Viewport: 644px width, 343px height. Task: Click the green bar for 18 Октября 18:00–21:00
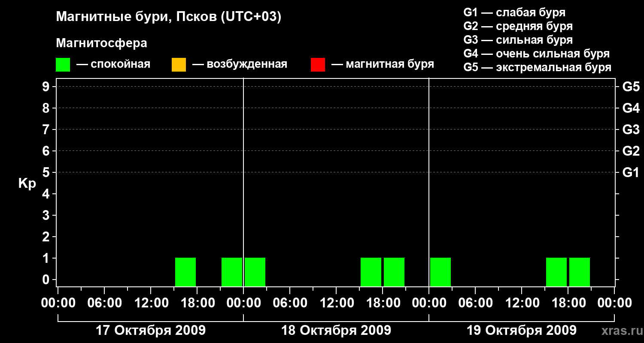[x=394, y=272]
